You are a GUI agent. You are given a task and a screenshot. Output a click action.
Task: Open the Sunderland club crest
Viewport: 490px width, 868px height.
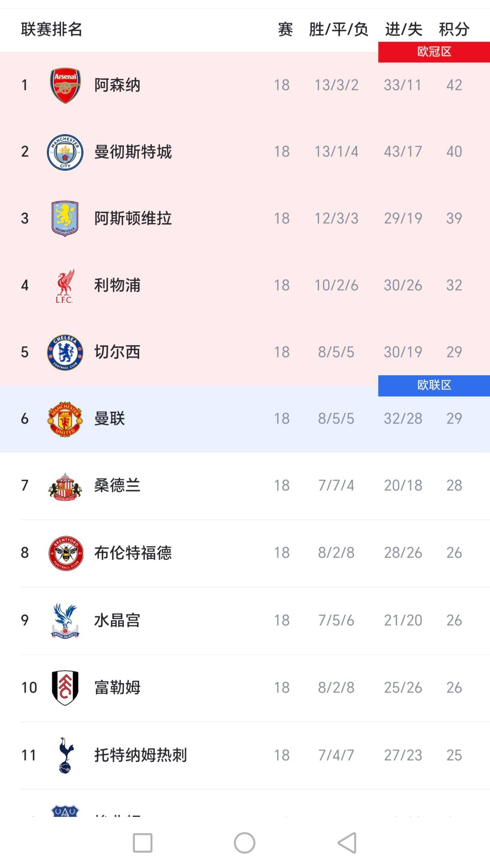[65, 486]
